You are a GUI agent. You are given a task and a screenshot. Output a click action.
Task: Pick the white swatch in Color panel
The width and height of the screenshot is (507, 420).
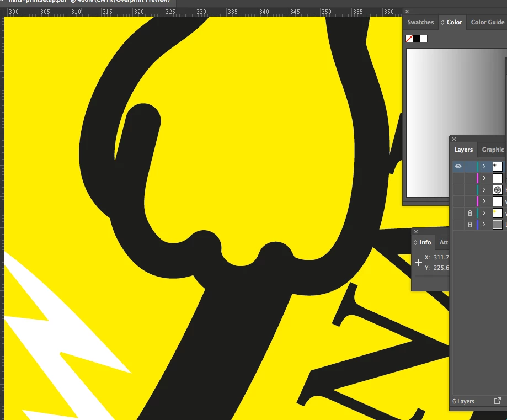point(424,39)
